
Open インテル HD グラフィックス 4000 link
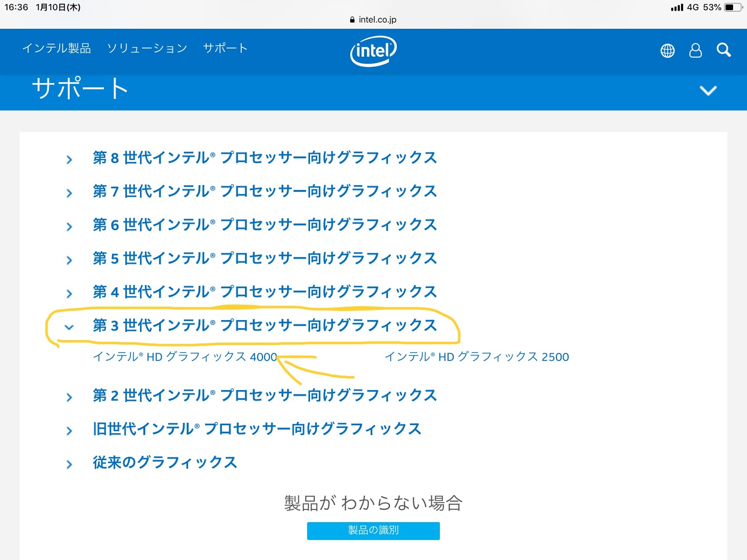click(x=185, y=357)
